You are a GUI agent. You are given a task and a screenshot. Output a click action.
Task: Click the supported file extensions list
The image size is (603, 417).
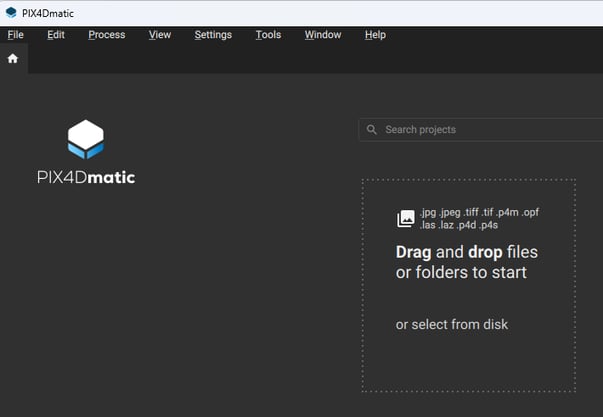[480, 218]
